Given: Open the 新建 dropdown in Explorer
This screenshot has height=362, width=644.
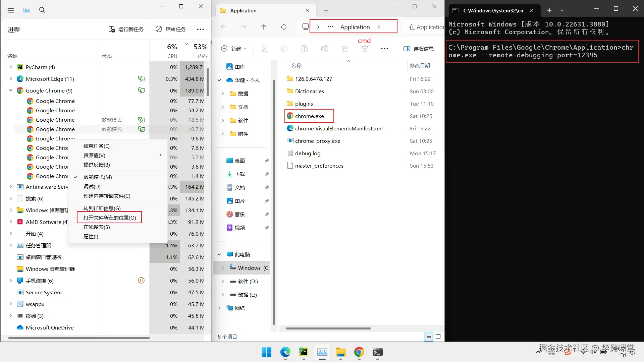Looking at the screenshot, I should (x=234, y=49).
